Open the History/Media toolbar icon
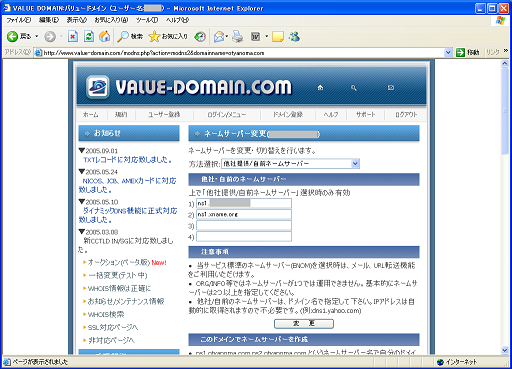 (200, 36)
